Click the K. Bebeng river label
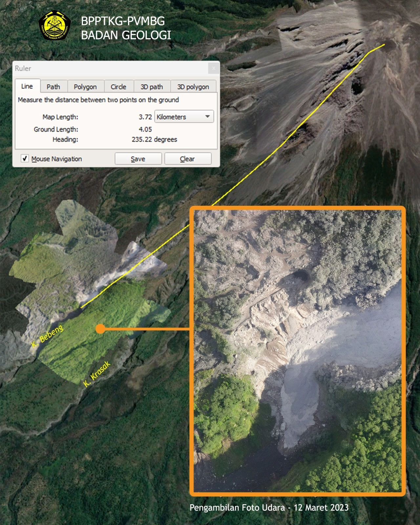Viewport: 420px width, 525px height. point(47,336)
